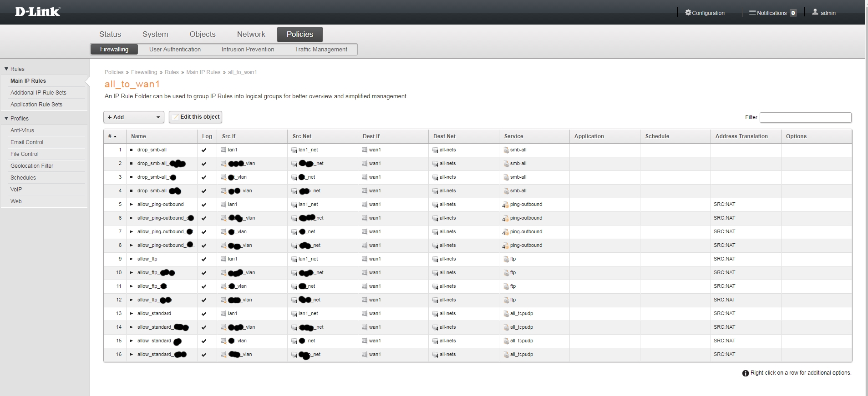Click the lan1_net network icon in row 5
Viewport: 868px width, 396px height.
coord(294,205)
